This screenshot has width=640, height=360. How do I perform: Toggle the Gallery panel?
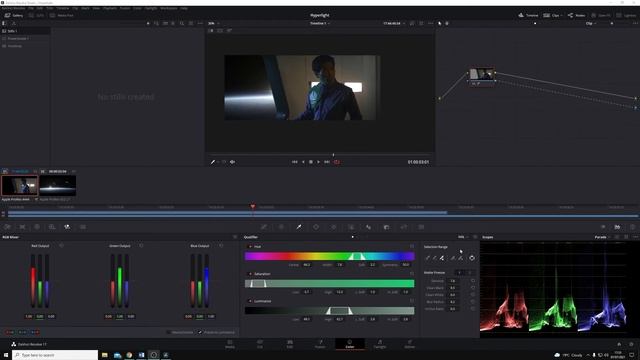point(13,15)
